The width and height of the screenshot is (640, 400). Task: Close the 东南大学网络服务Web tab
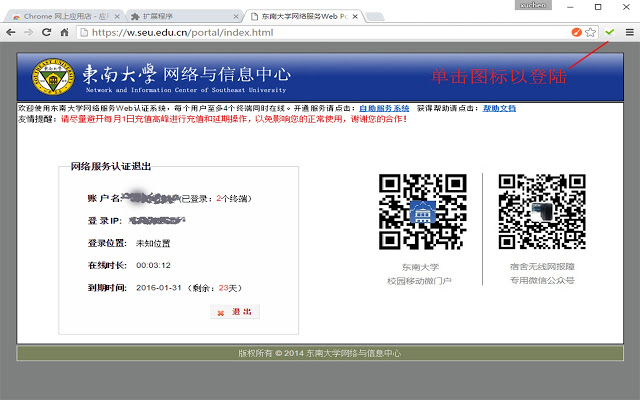[x=355, y=16]
